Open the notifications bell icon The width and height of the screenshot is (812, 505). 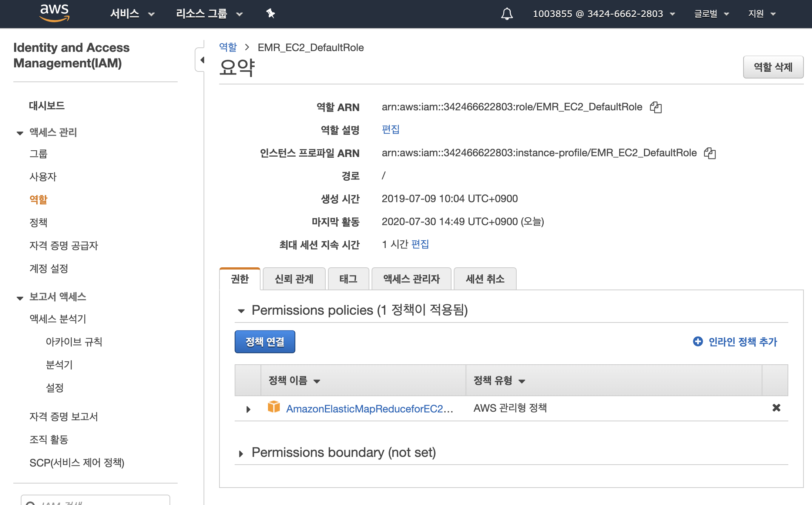tap(507, 14)
